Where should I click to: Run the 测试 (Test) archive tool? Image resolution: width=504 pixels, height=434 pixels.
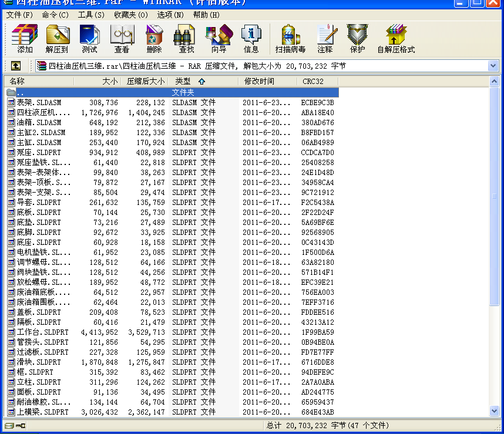tap(89, 39)
